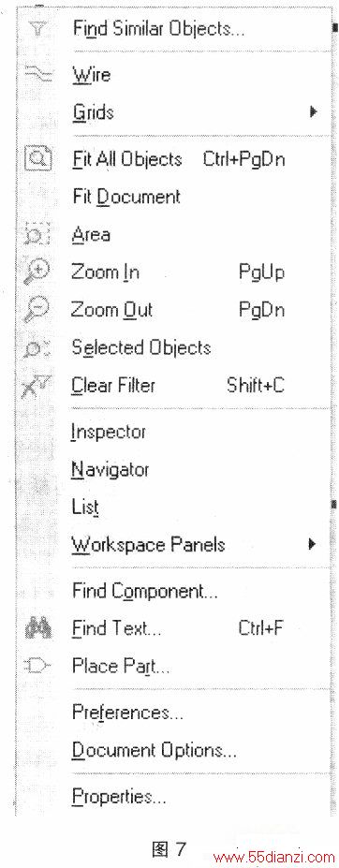This screenshot has width=339, height=868.
Task: Click the binoculars Find Text icon
Action: point(38,628)
